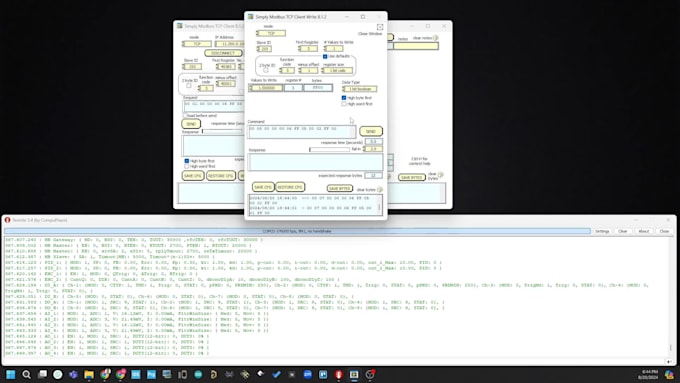Viewport: 680px width, 383px height.
Task: Click SAVE CFG in the Write window
Action: (x=263, y=187)
